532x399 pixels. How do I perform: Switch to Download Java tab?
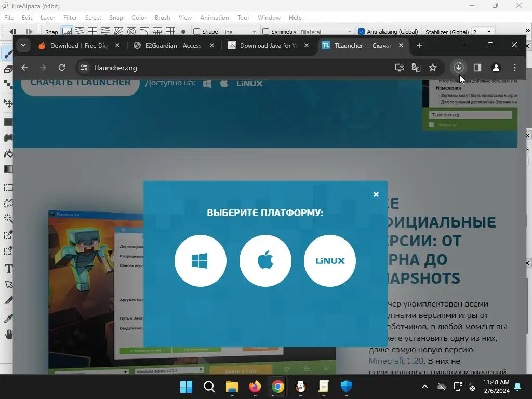[268, 46]
